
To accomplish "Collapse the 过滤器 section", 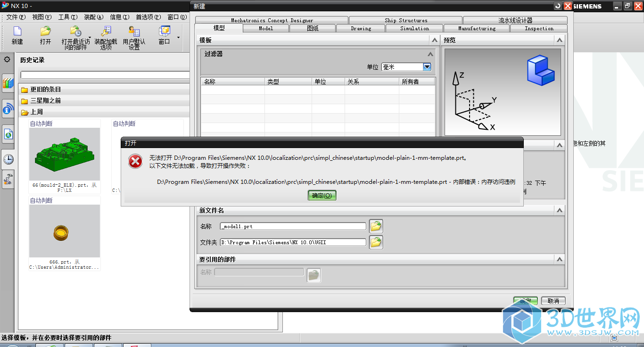I will [430, 54].
